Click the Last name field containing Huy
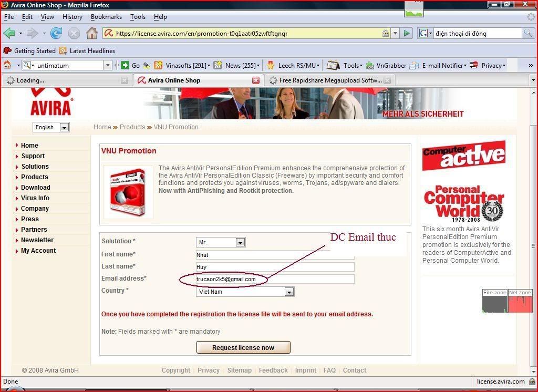 coord(275,267)
